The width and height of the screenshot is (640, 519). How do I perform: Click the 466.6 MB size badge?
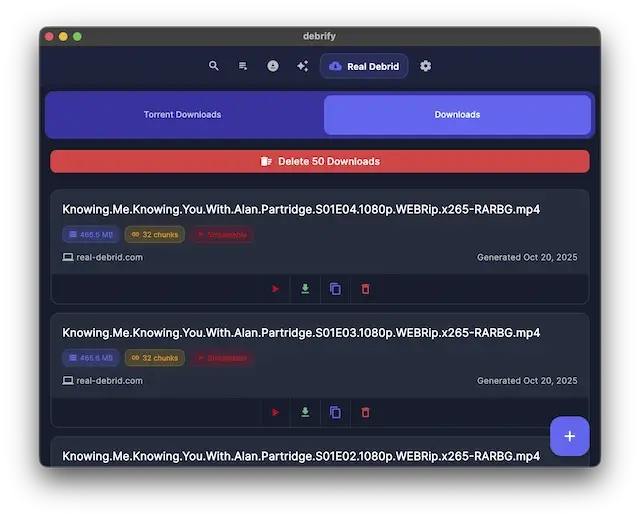(x=91, y=235)
